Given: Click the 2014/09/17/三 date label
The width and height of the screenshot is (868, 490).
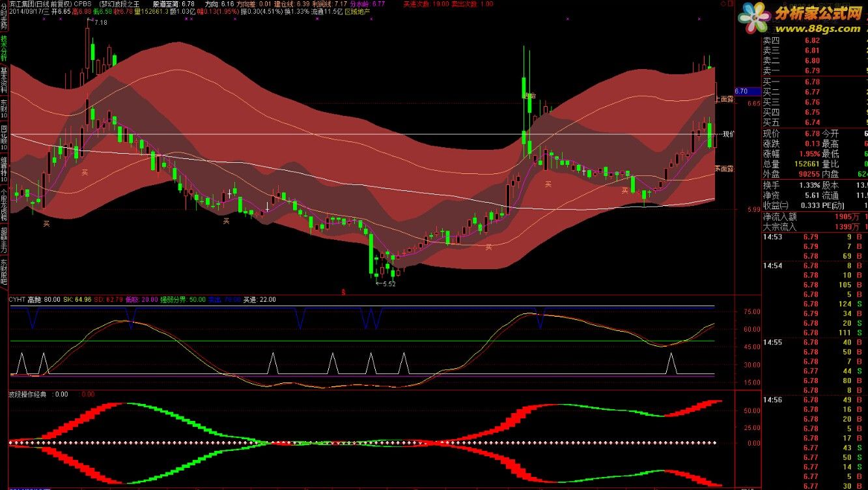Looking at the screenshot, I should pyautogui.click(x=30, y=12).
